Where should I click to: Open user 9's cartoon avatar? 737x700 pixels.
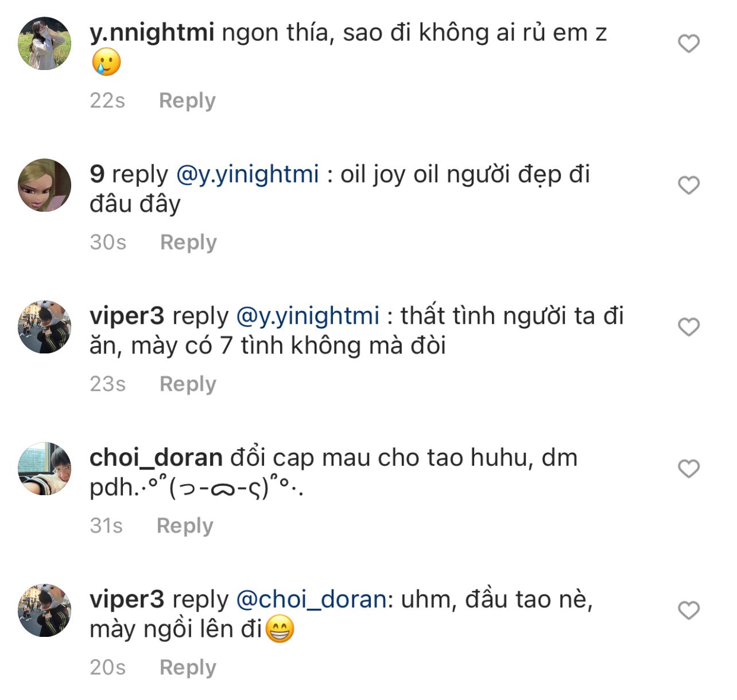coord(45,185)
